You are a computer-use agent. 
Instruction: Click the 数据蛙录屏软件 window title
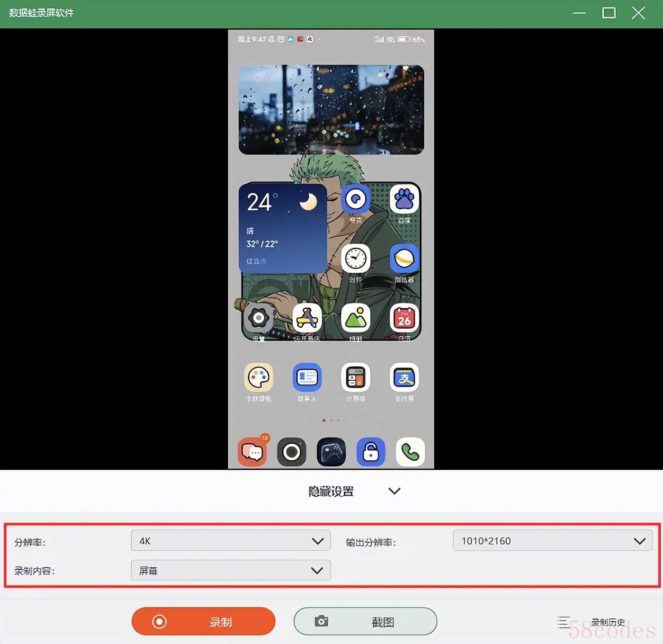[x=42, y=13]
